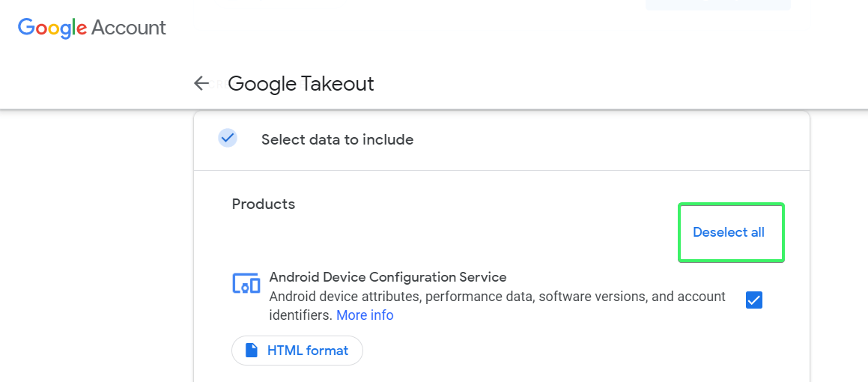Open the HTML format options button
Image resolution: width=868 pixels, height=382 pixels.
coord(297,351)
